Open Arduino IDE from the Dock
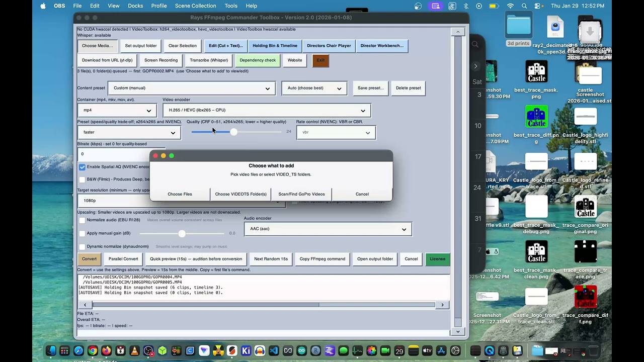Image resolution: width=644 pixels, height=362 pixels. click(x=301, y=350)
